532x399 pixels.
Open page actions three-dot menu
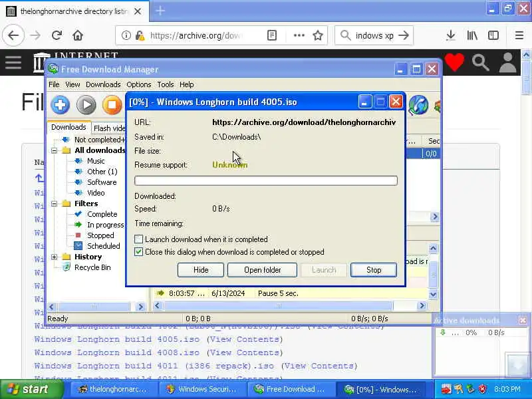coord(299,35)
